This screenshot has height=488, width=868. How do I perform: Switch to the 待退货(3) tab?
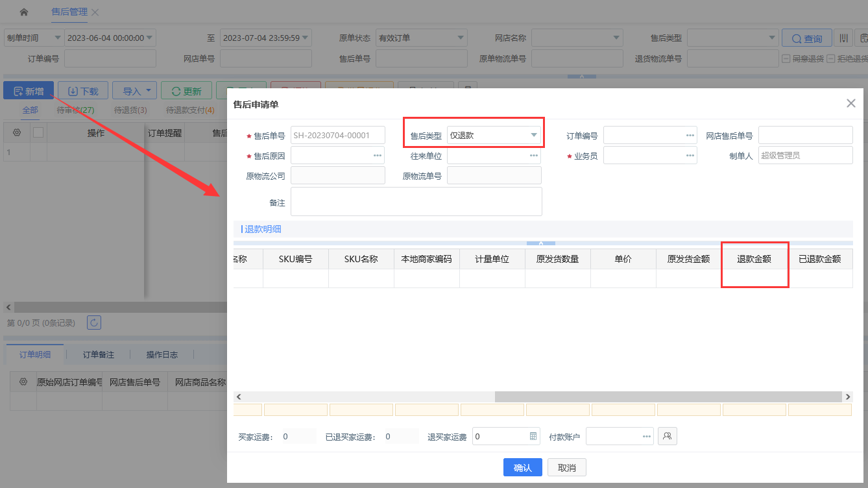click(x=130, y=110)
